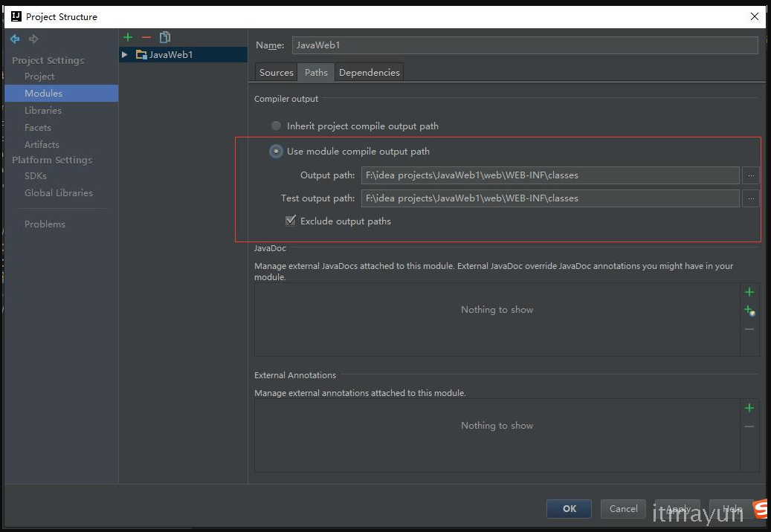The width and height of the screenshot is (771, 532).
Task: Expand the JavaWeb1 module tree node
Action: tap(125, 55)
